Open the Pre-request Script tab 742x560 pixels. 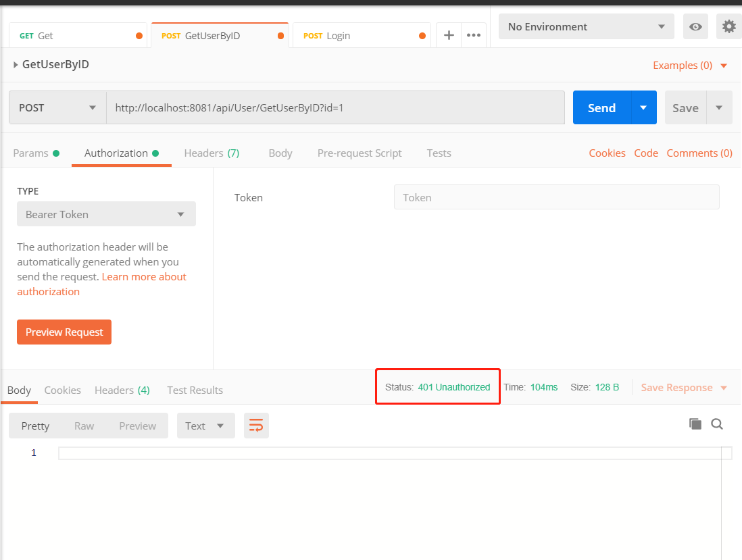359,153
